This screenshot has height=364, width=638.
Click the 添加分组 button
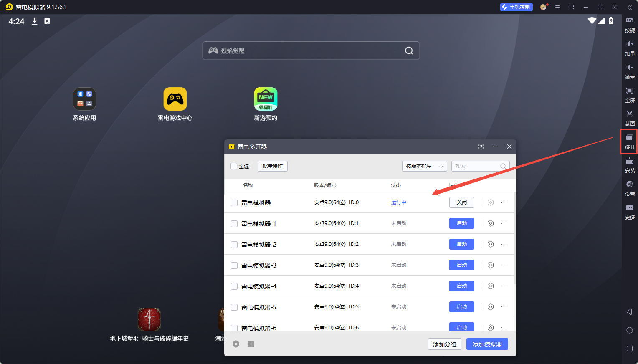(445, 344)
